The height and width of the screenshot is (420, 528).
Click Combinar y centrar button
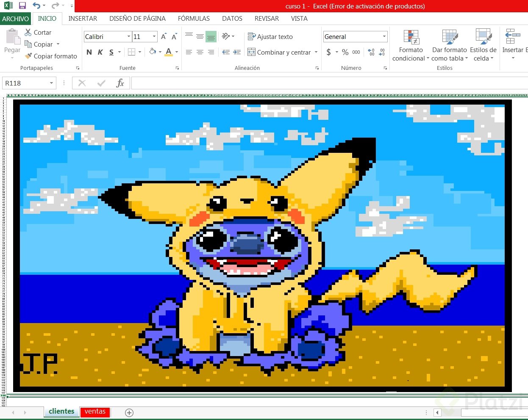click(x=279, y=52)
